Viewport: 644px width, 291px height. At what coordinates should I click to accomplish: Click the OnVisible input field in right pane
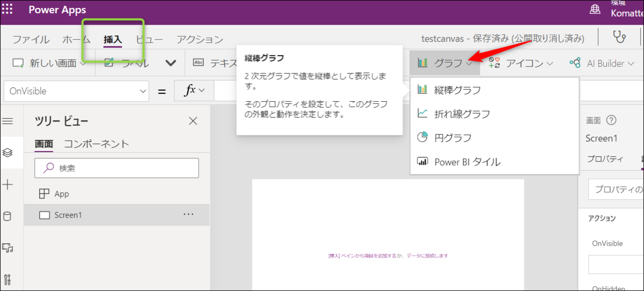pos(616,265)
